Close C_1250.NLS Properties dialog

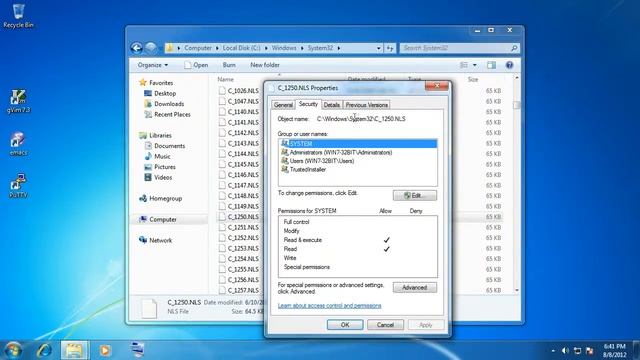[x=436, y=86]
